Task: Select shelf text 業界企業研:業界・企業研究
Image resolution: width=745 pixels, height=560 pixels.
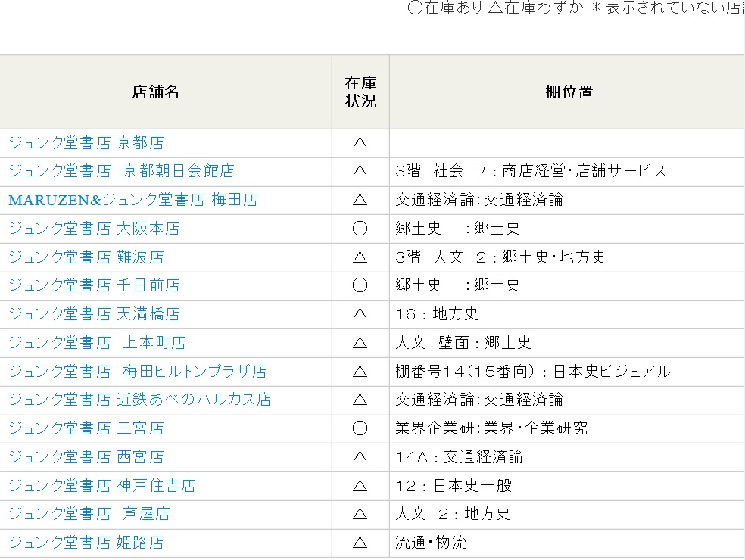Action: (x=491, y=428)
